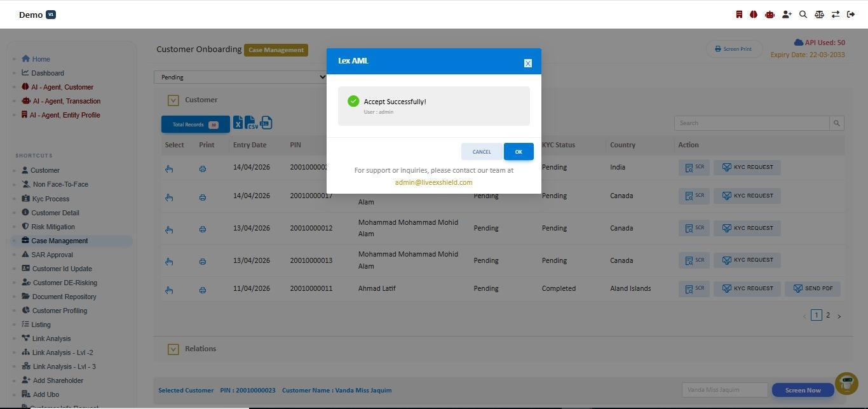Viewport: 868px width, 409px height.
Task: Toggle the Relations section checkbox
Action: coord(173,349)
